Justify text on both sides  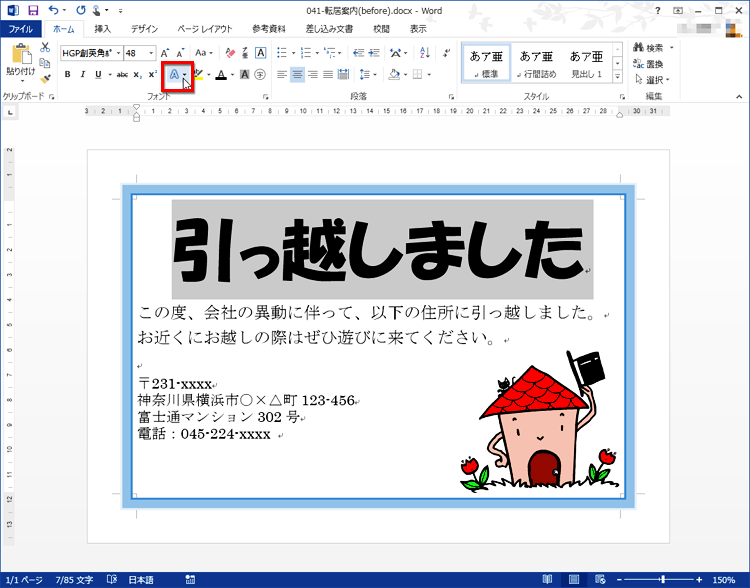[328, 75]
